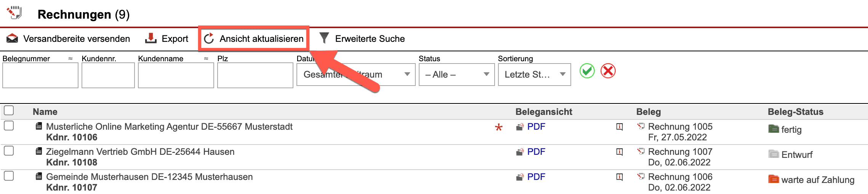868x194 pixels.
Task: Click the green checkmark apply-filter icon
Action: [587, 71]
